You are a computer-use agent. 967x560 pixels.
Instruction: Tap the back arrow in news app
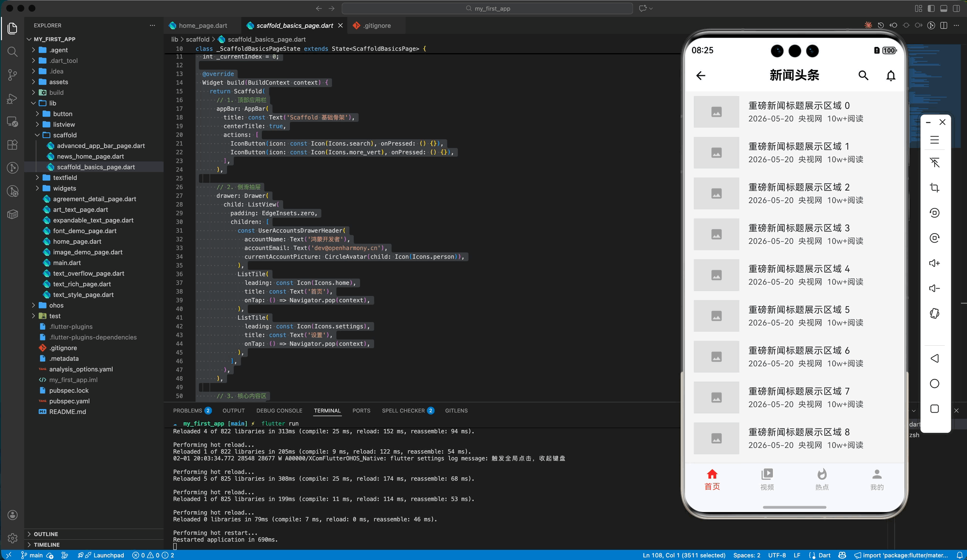click(700, 75)
